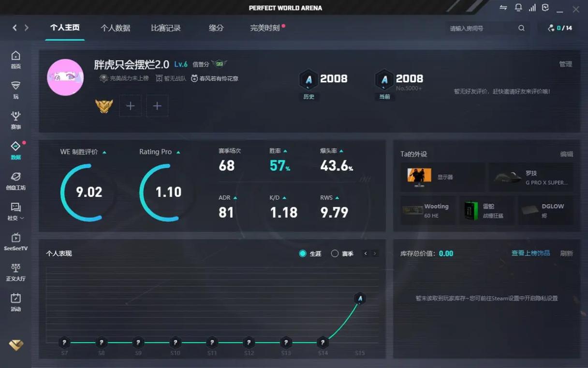The image size is (588, 368).
Task: Click the S15 rank marker on chart
Action: pyautogui.click(x=359, y=298)
